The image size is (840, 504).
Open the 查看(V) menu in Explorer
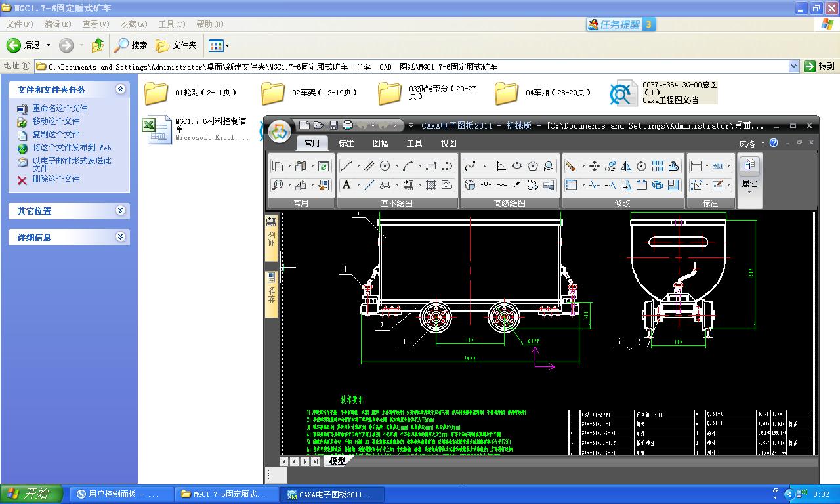(x=95, y=24)
